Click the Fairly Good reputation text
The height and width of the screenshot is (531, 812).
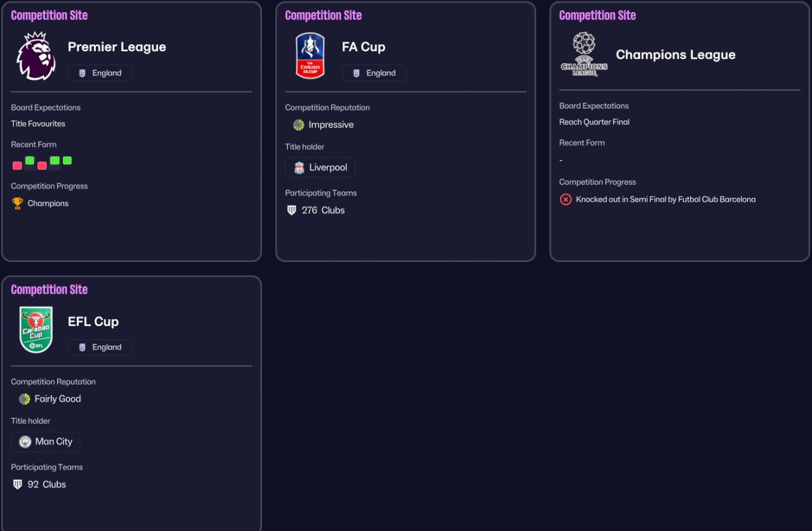click(58, 399)
